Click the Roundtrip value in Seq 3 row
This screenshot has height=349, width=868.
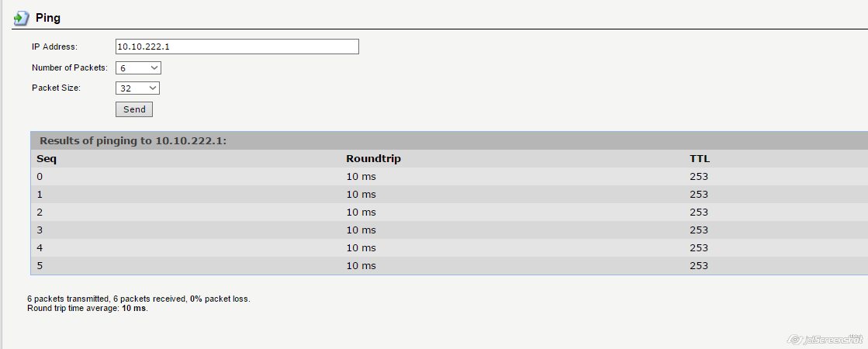361,230
